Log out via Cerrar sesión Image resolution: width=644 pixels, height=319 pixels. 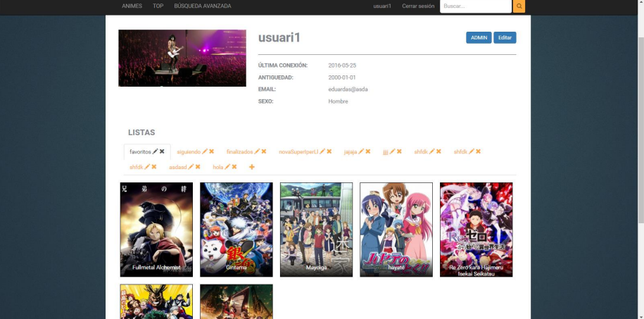point(418,6)
